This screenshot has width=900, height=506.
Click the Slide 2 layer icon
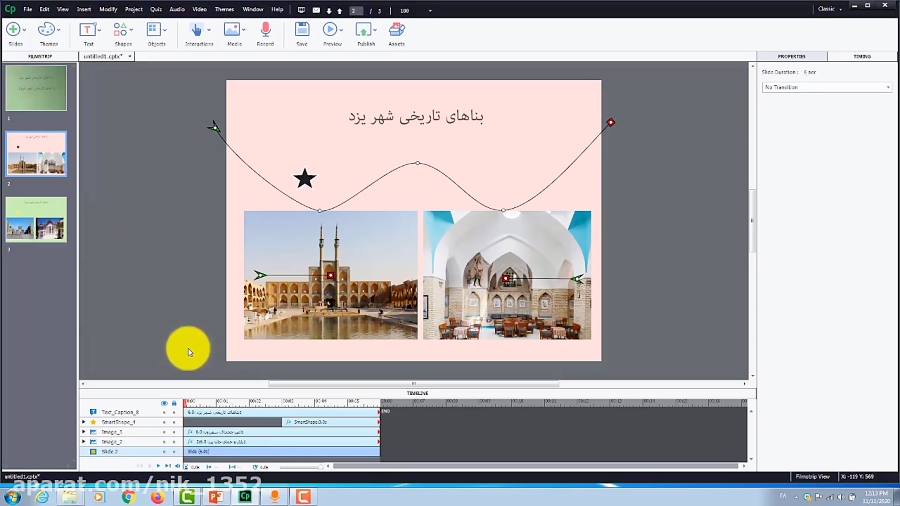[93, 451]
